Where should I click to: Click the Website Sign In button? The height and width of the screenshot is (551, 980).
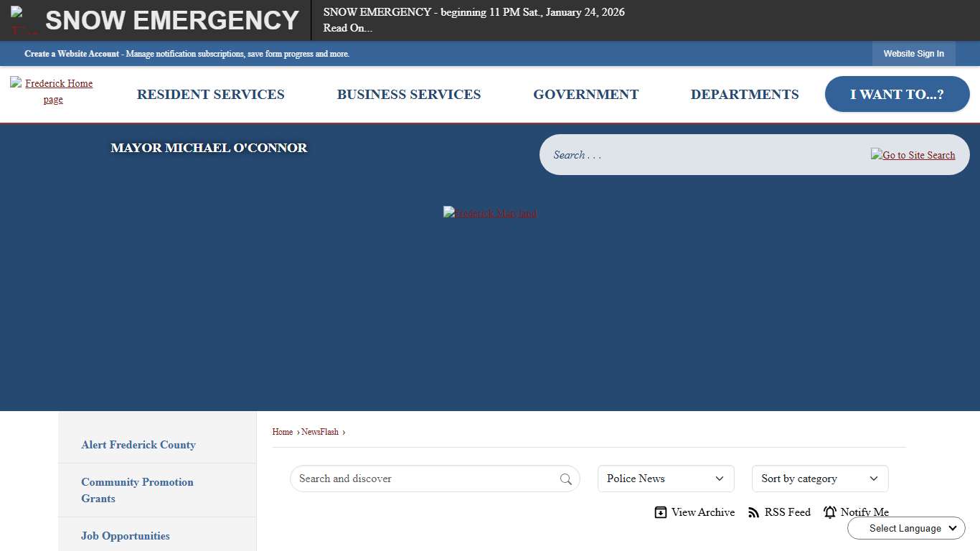point(913,54)
